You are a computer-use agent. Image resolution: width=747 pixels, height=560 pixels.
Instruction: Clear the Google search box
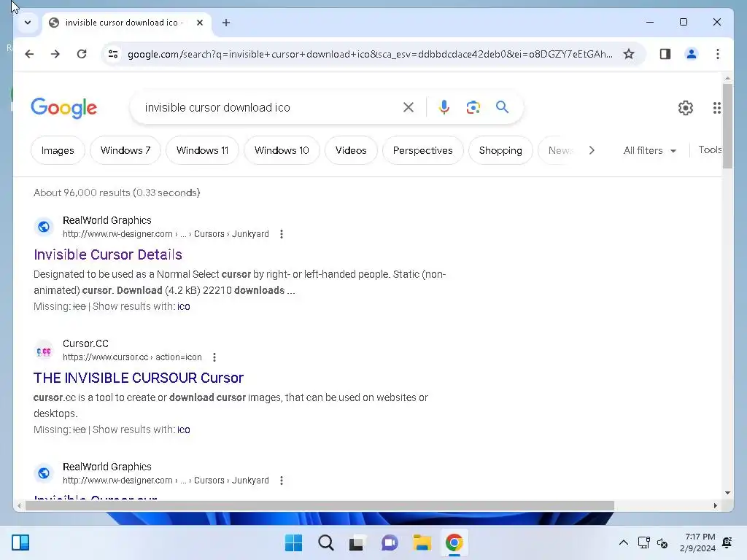click(x=409, y=108)
